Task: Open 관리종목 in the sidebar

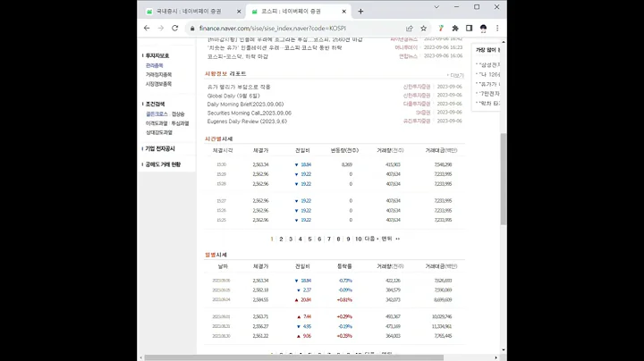Action: tap(155, 65)
